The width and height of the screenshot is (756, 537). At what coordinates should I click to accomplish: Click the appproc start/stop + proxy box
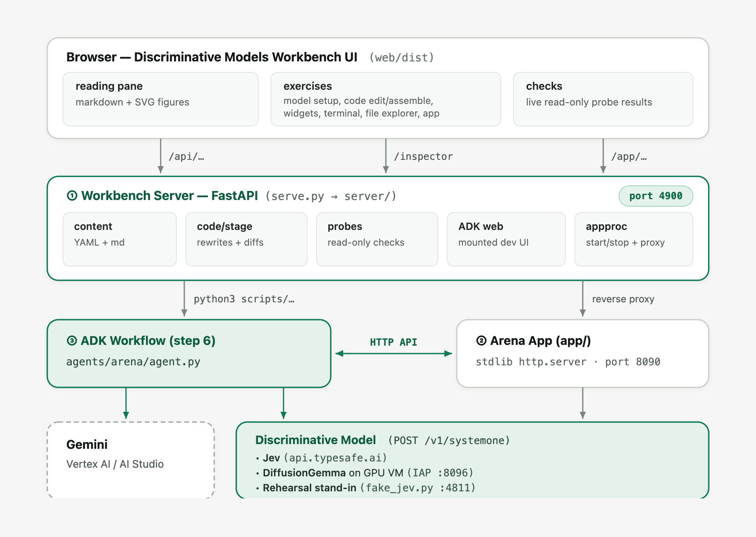coord(634,239)
